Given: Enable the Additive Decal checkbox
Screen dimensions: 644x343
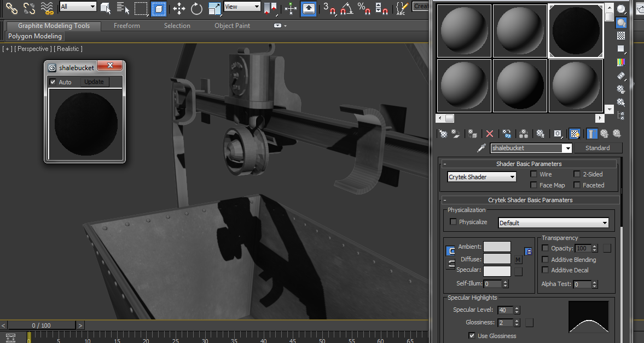Looking at the screenshot, I should [545, 270].
